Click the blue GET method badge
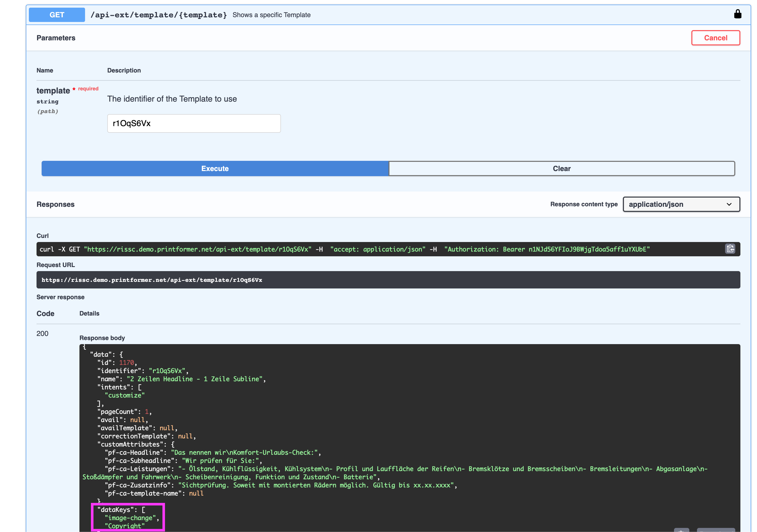Screen dimensions: 757x532 pos(57,15)
